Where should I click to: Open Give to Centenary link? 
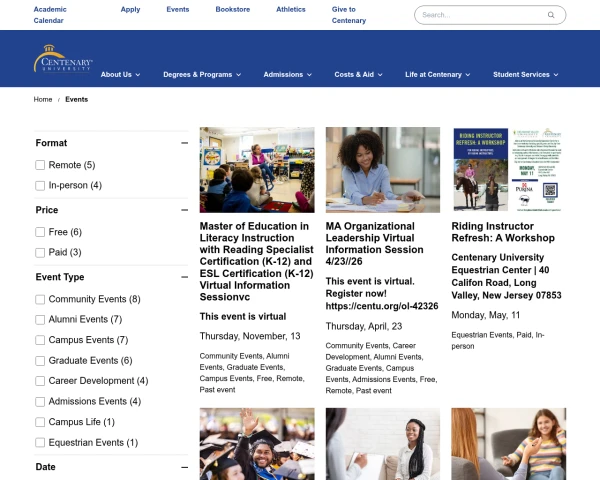(x=349, y=15)
